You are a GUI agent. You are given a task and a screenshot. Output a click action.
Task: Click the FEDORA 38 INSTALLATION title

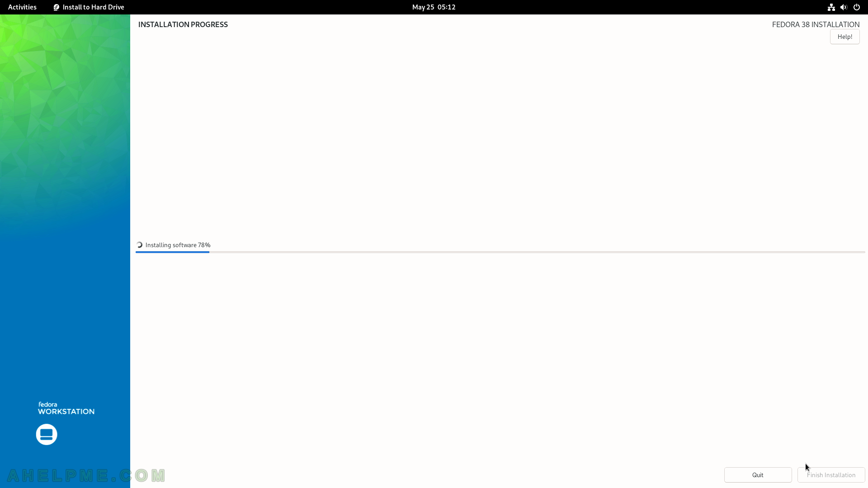point(816,24)
